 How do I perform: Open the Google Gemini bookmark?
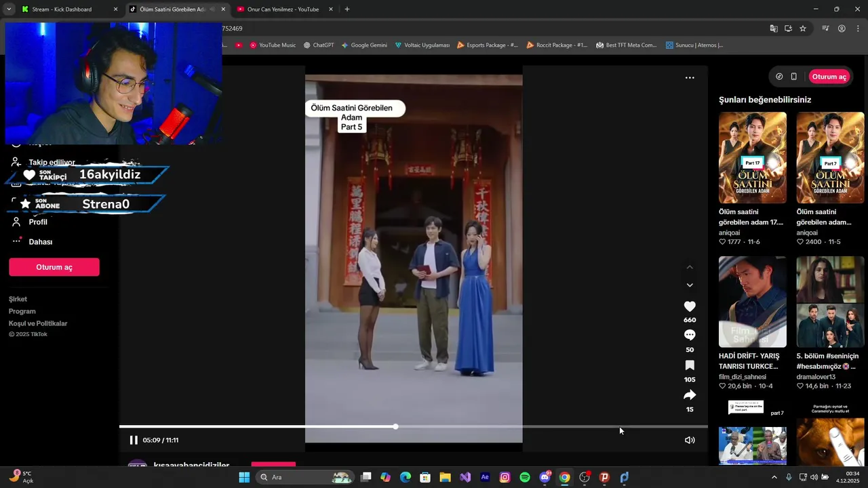tap(364, 45)
